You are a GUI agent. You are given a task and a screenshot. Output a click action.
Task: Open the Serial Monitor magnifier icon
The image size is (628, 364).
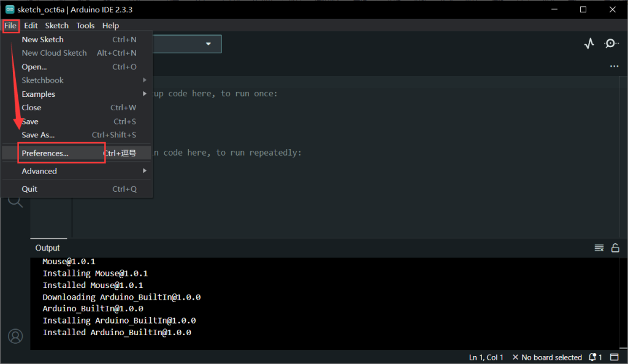click(611, 44)
